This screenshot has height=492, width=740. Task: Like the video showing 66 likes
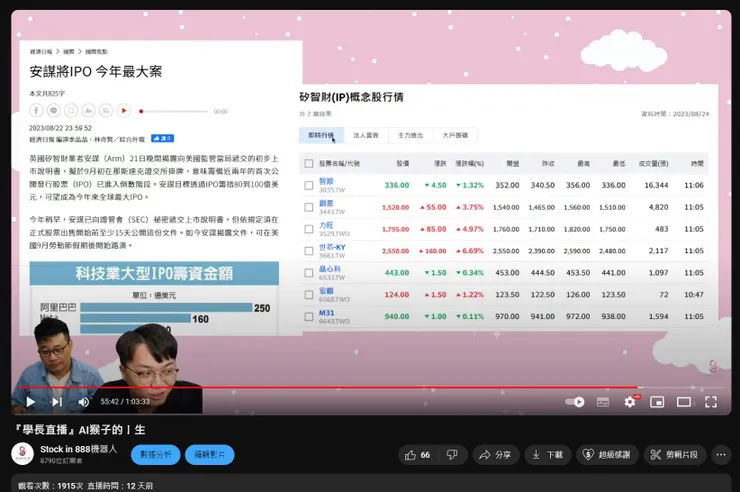[417, 455]
